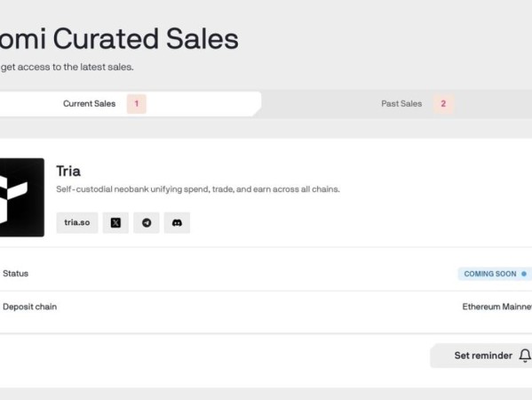Click the Tria project title
This screenshot has height=400, width=532.
[x=68, y=172]
